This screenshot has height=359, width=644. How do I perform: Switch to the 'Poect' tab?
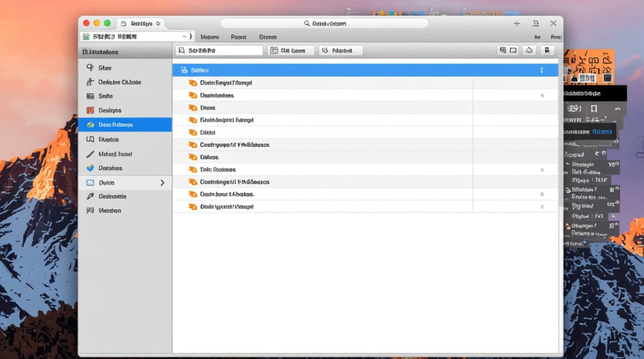[238, 37]
